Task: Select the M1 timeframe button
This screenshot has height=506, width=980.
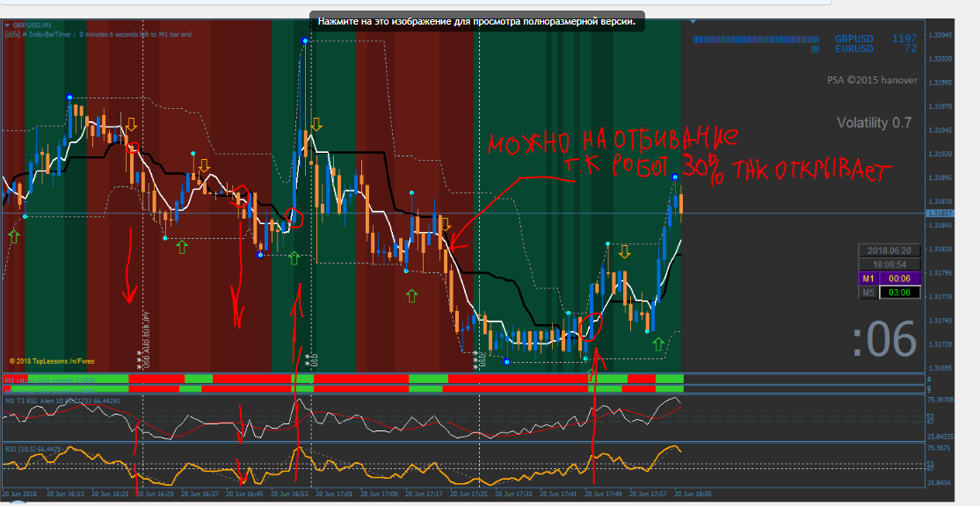Action: point(868,278)
